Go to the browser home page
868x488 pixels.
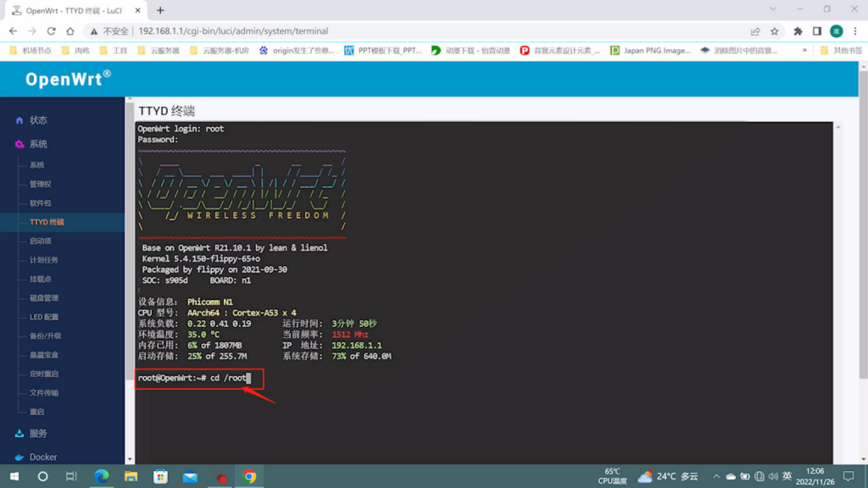pos(70,31)
